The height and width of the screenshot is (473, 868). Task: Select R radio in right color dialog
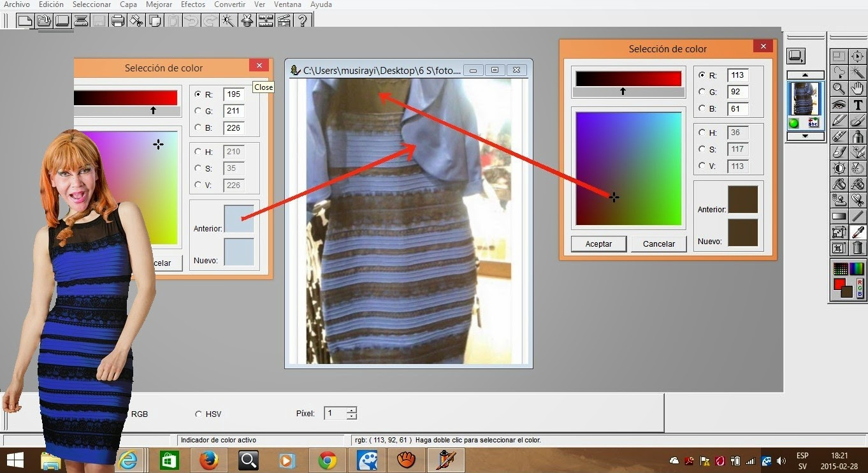[x=702, y=75]
